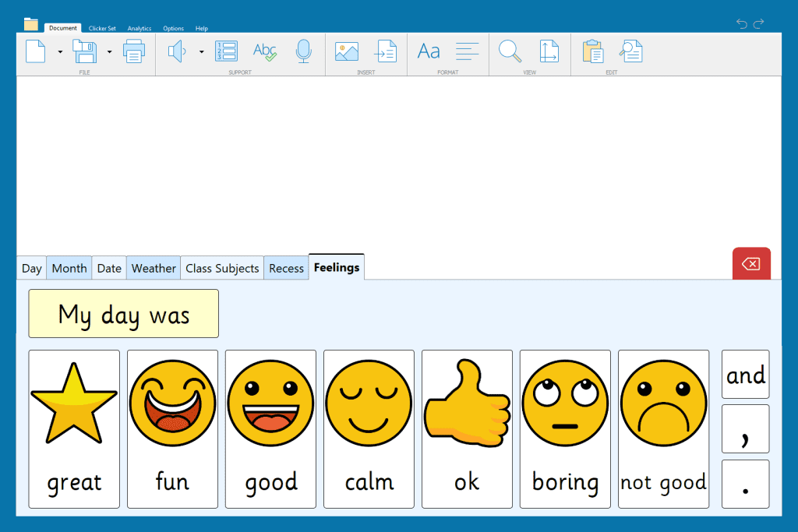This screenshot has height=532, width=798.
Task: Click the comma punctuation cell
Action: coord(746,429)
